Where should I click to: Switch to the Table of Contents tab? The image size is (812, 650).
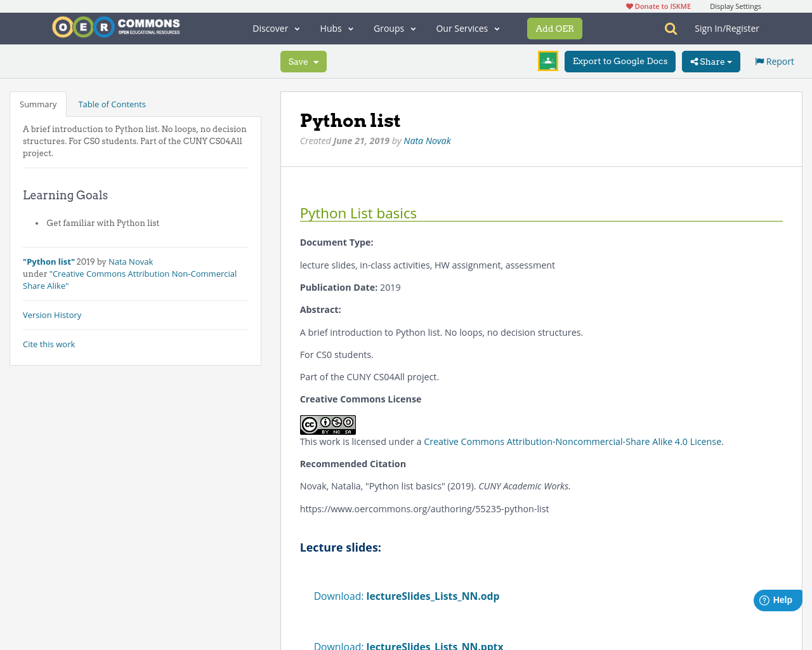[112, 104]
